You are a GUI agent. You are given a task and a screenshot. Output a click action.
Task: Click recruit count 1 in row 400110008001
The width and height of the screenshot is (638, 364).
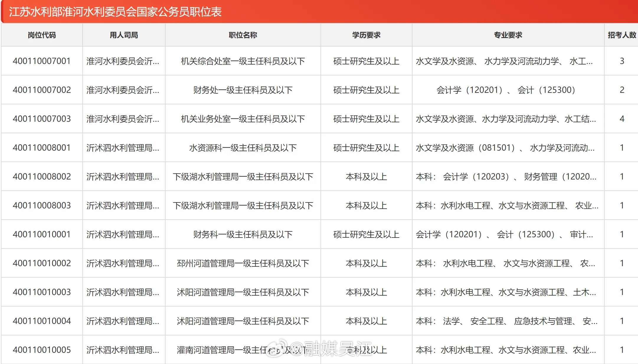pyautogui.click(x=622, y=148)
